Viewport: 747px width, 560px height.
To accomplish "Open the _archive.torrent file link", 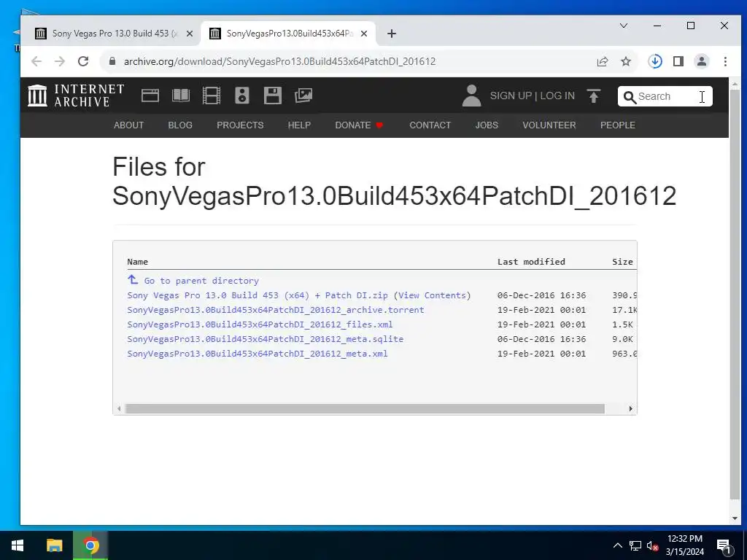I will (x=275, y=310).
